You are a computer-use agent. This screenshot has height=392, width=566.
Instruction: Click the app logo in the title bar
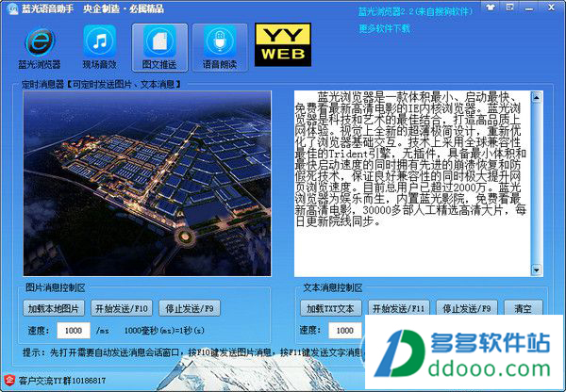[x=12, y=8]
